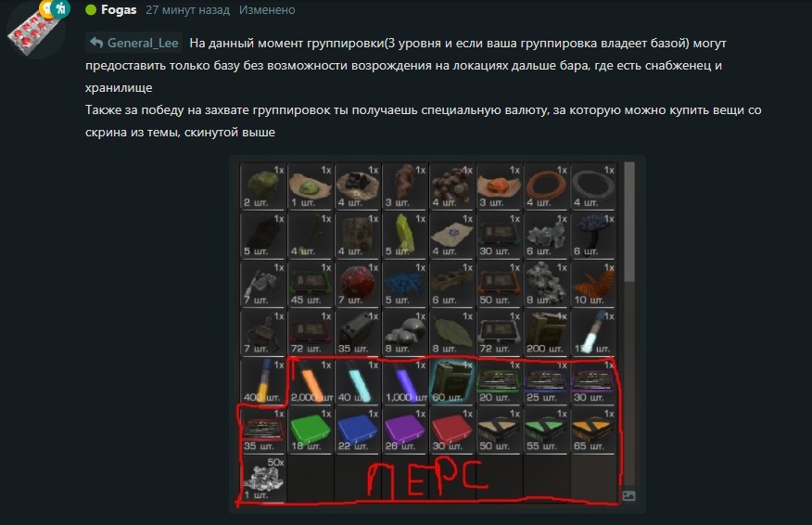Click the inventory panel scrollbar
Screen dimensions: 812x525
(x=629, y=223)
